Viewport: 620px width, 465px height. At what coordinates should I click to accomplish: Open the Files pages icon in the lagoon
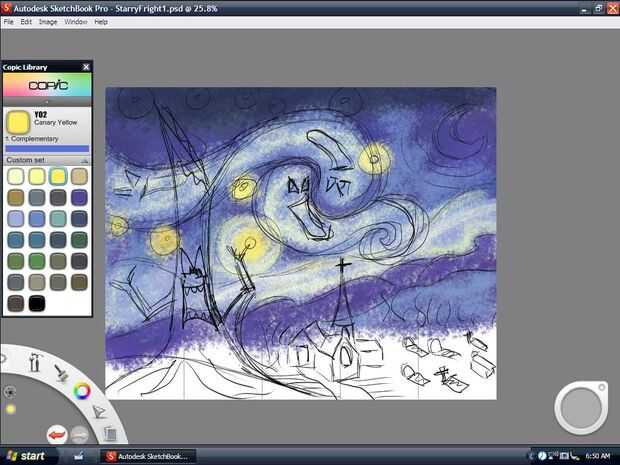pos(110,433)
